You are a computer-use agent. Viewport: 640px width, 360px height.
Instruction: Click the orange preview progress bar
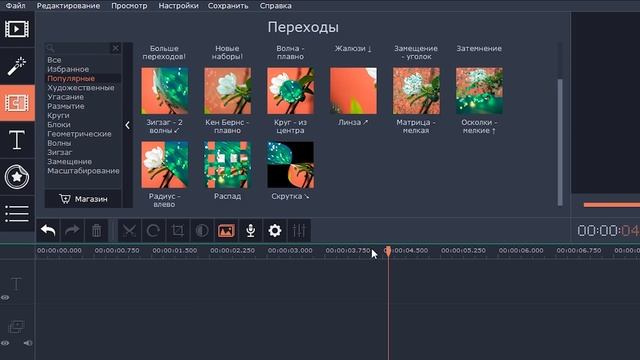click(611, 205)
